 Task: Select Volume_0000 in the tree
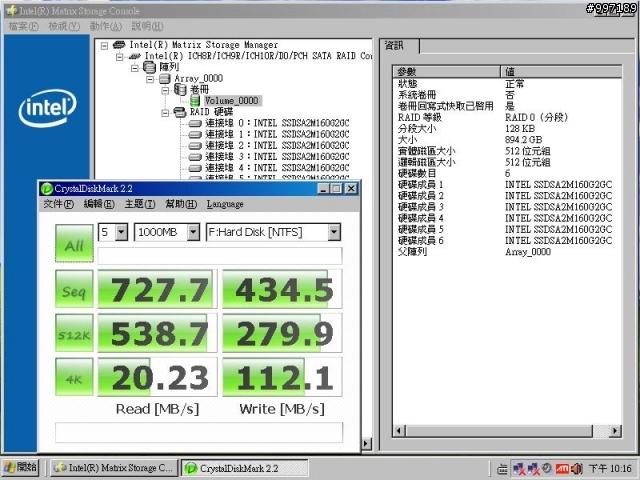[x=231, y=100]
